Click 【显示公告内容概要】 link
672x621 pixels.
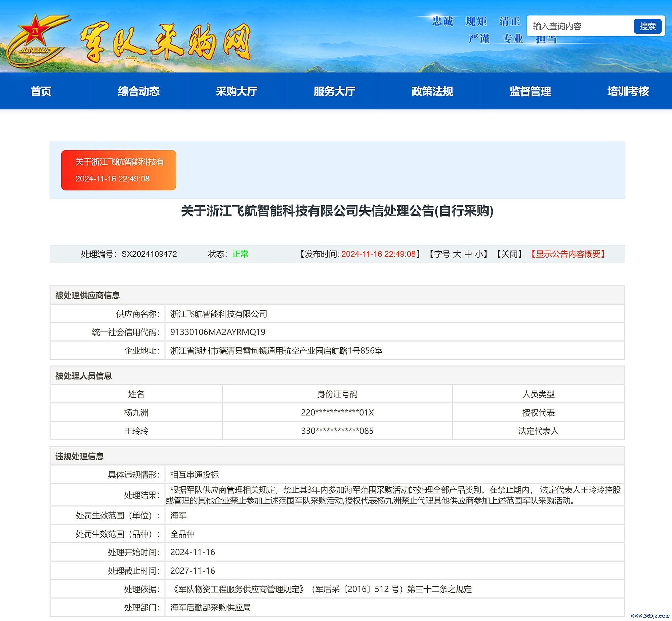click(568, 254)
